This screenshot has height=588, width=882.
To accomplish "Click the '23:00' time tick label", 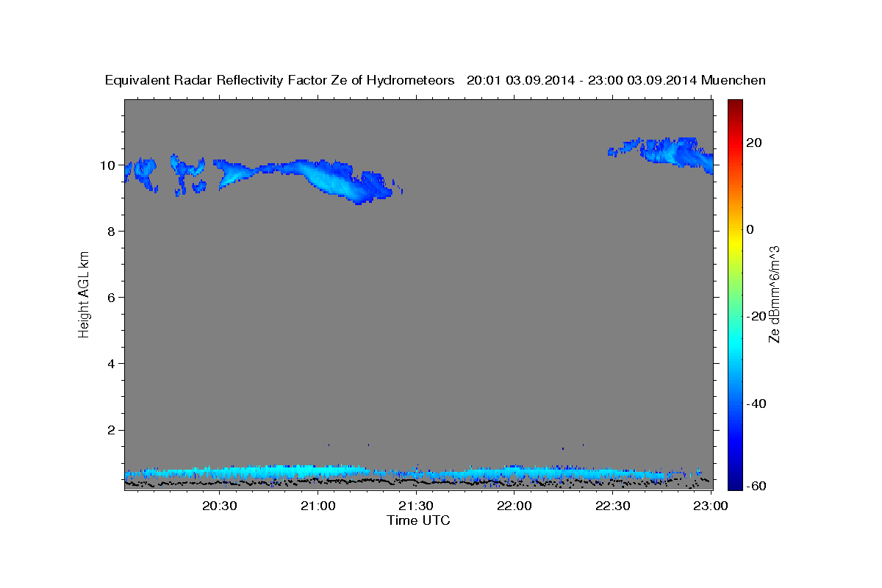I will (x=710, y=506).
